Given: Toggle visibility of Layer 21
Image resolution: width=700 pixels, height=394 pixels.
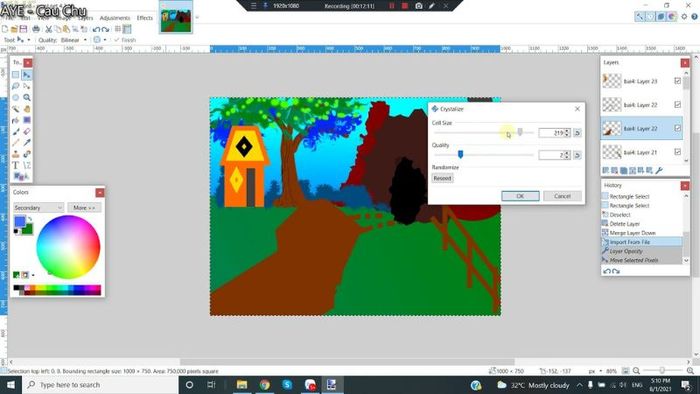Looking at the screenshot, I should (678, 152).
